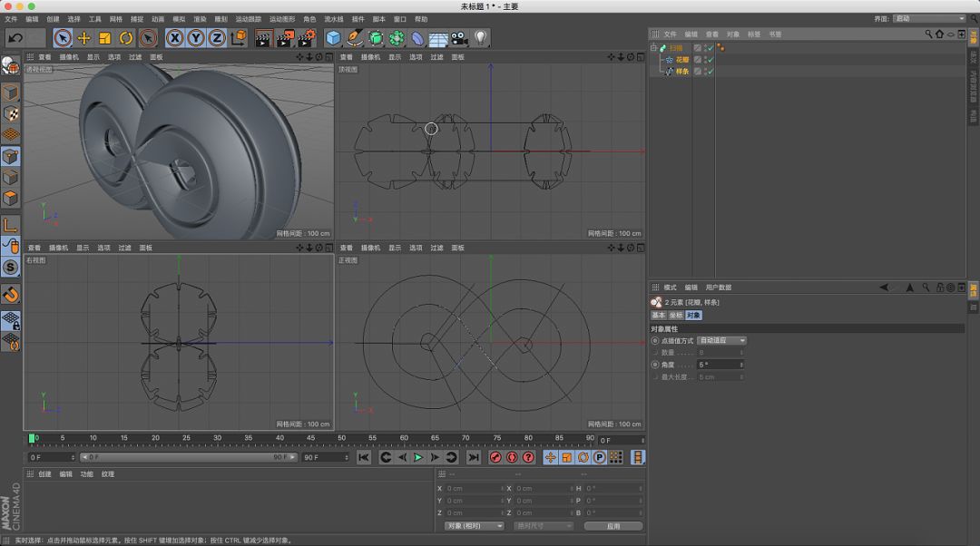
Task: Open the 对象 (相对) coordinate dropdown
Action: [x=474, y=526]
